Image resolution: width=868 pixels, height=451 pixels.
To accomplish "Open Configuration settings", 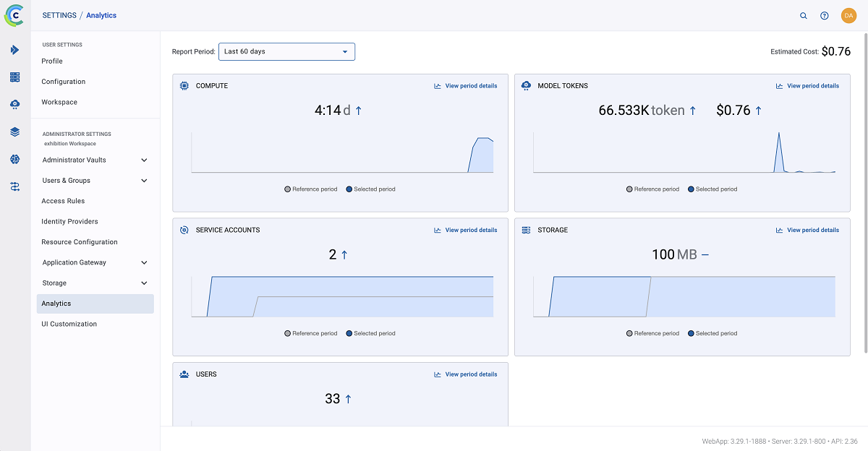I will point(64,82).
